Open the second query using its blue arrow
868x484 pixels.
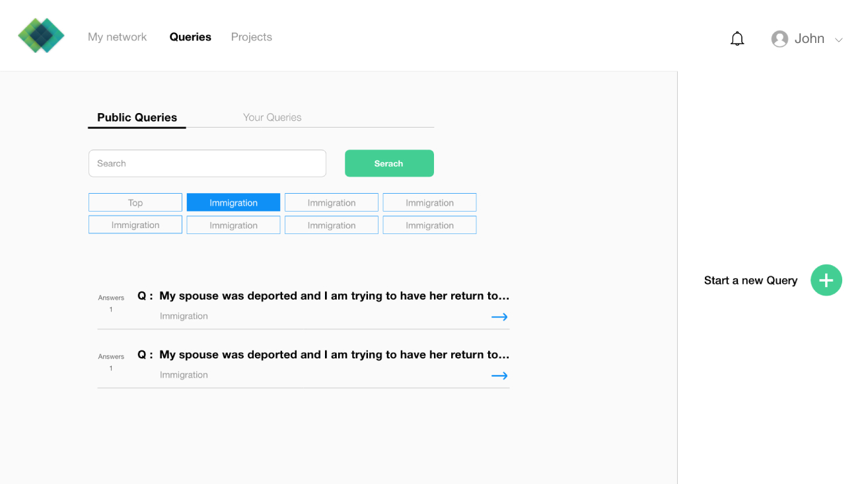click(x=499, y=376)
